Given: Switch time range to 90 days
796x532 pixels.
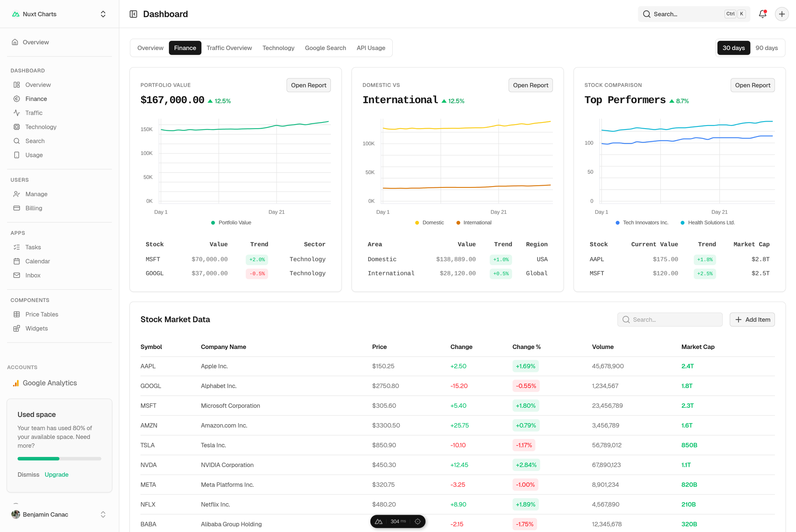Looking at the screenshot, I should pos(766,48).
